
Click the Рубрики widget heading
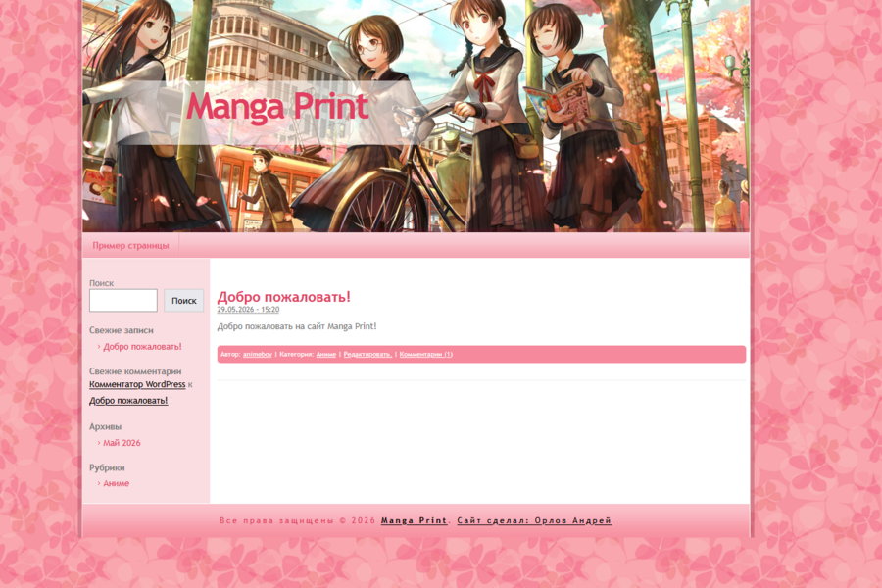107,467
